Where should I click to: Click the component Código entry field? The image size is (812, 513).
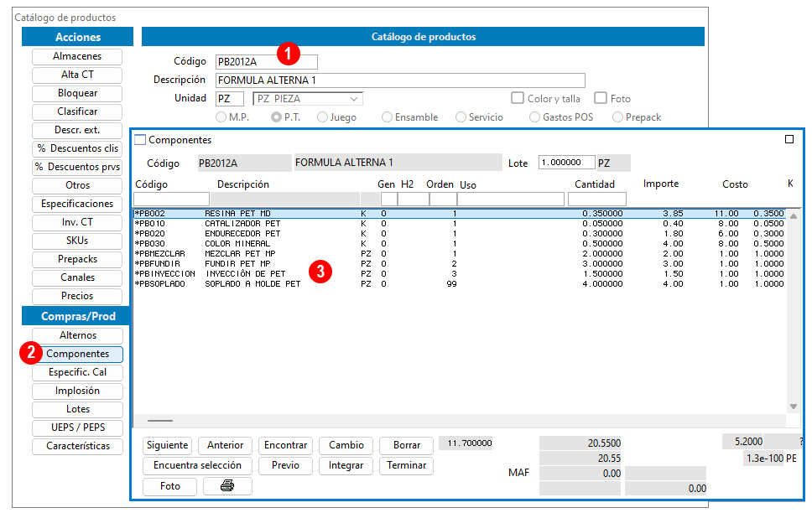(x=171, y=199)
